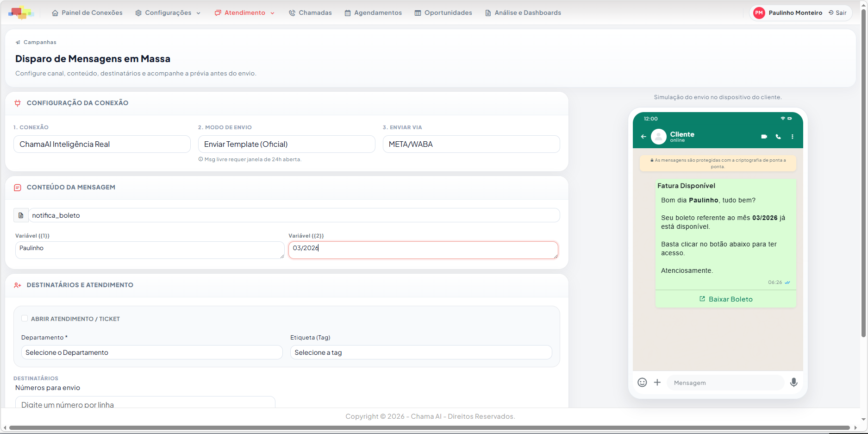
Task: Tap the video call icon in preview
Action: (x=764, y=137)
